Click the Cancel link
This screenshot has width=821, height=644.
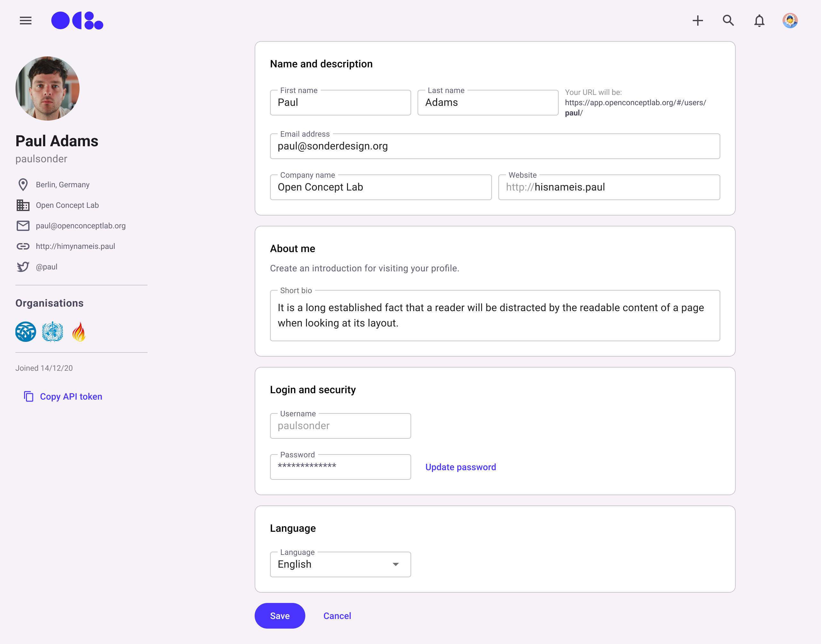337,616
